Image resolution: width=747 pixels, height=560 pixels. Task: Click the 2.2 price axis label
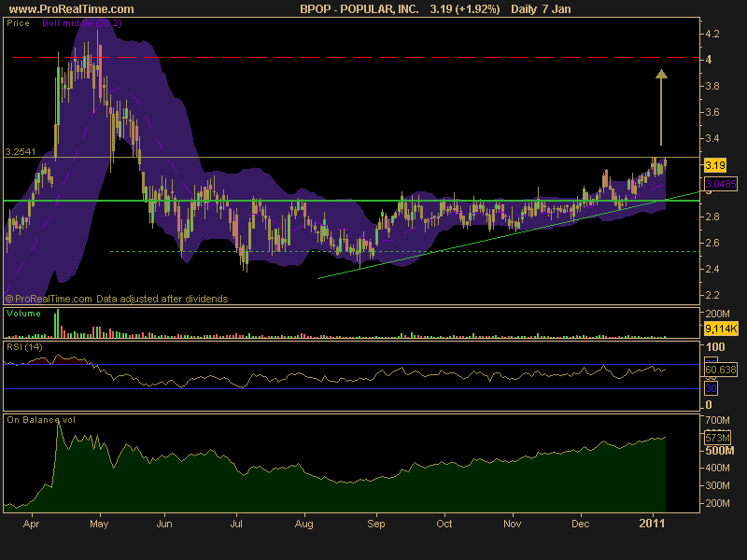(712, 295)
